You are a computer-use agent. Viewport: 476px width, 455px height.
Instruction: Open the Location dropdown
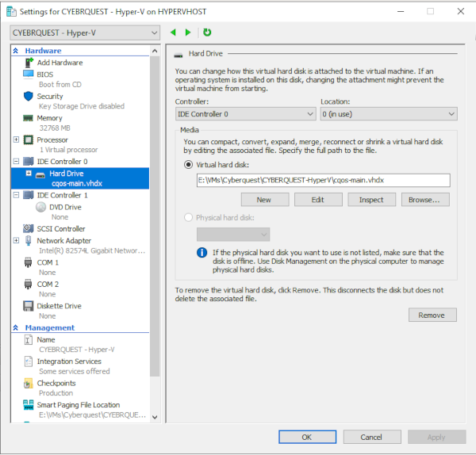pos(388,114)
